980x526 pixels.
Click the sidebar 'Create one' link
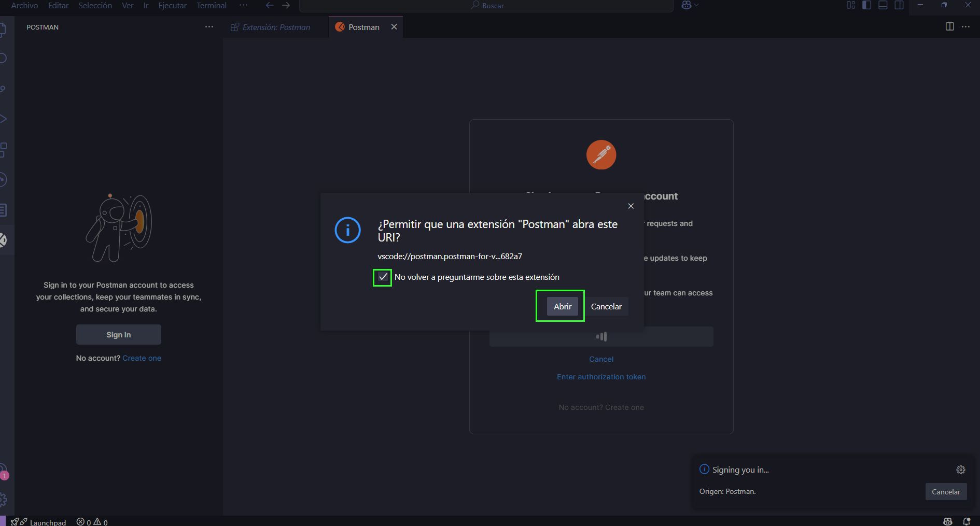point(142,358)
